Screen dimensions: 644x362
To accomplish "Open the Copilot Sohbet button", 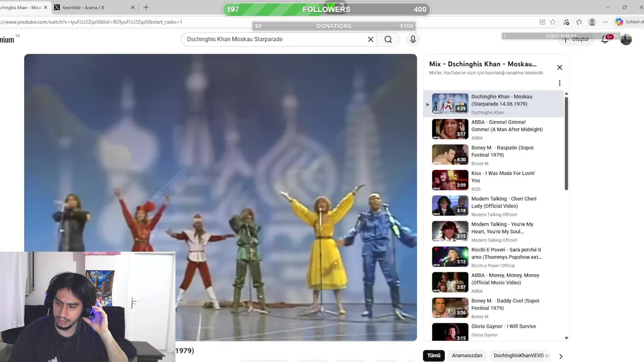I will [629, 22].
